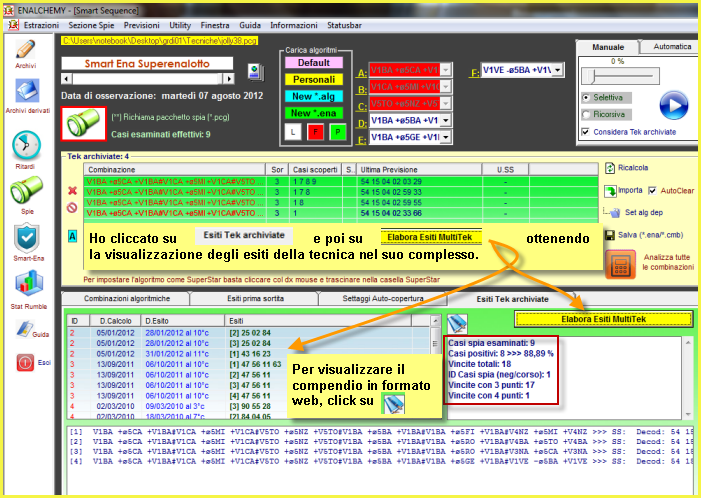Open the Informazioni menu
The image size is (701, 498).
coord(294,25)
